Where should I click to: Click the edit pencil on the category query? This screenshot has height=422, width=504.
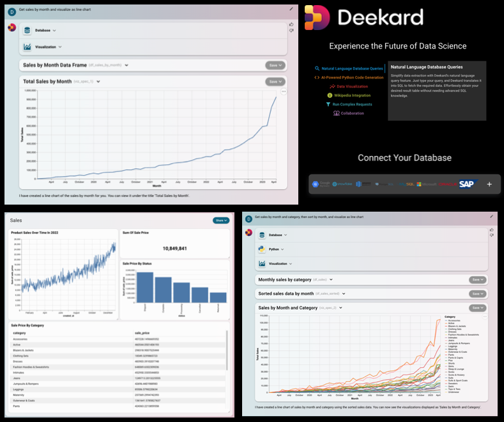[x=491, y=217]
